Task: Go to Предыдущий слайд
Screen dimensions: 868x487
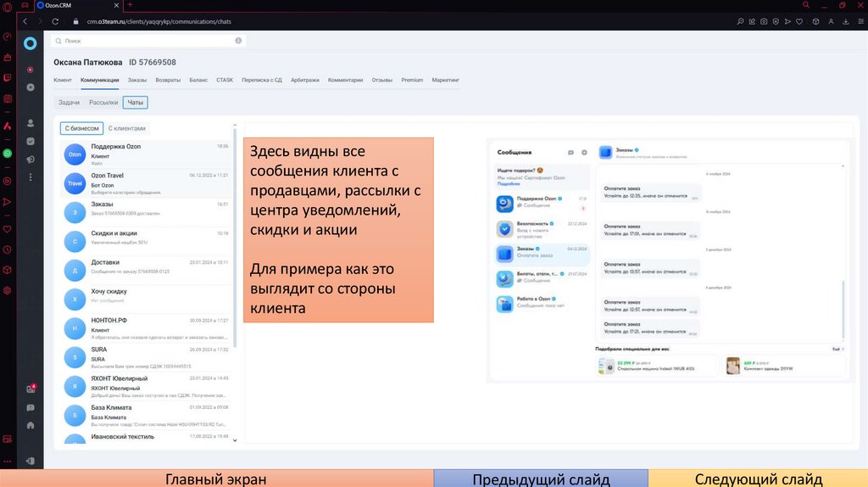Action: 541,479
